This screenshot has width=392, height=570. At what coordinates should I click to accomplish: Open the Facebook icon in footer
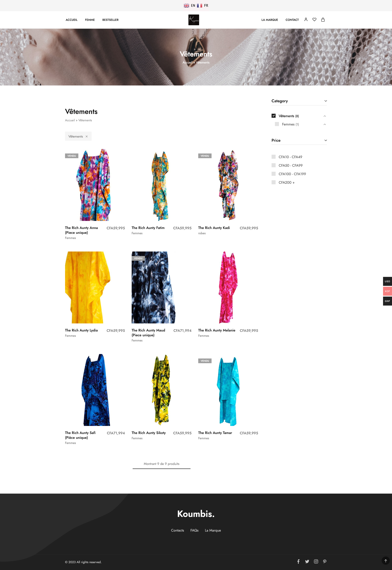coord(298,561)
